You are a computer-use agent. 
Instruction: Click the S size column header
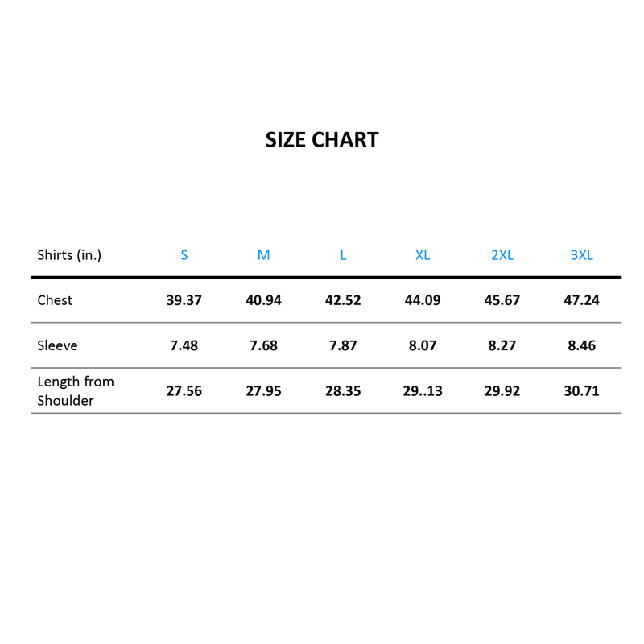tap(184, 255)
